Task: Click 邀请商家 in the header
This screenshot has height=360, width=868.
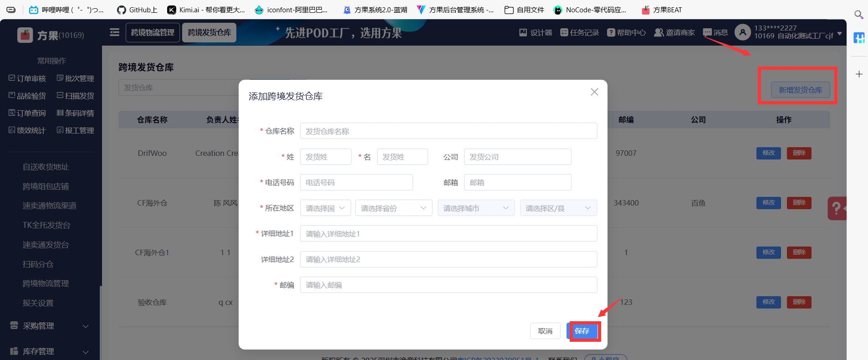Action: (674, 32)
